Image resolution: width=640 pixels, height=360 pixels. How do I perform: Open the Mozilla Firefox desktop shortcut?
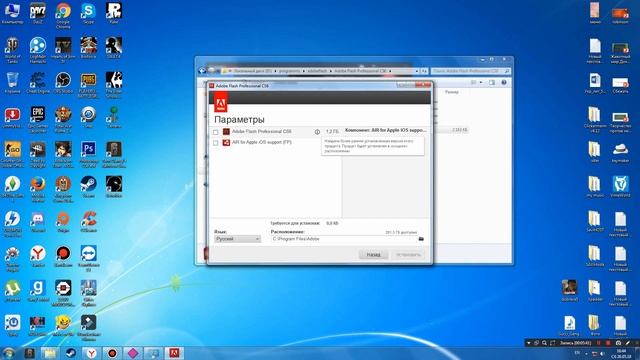coord(38,189)
